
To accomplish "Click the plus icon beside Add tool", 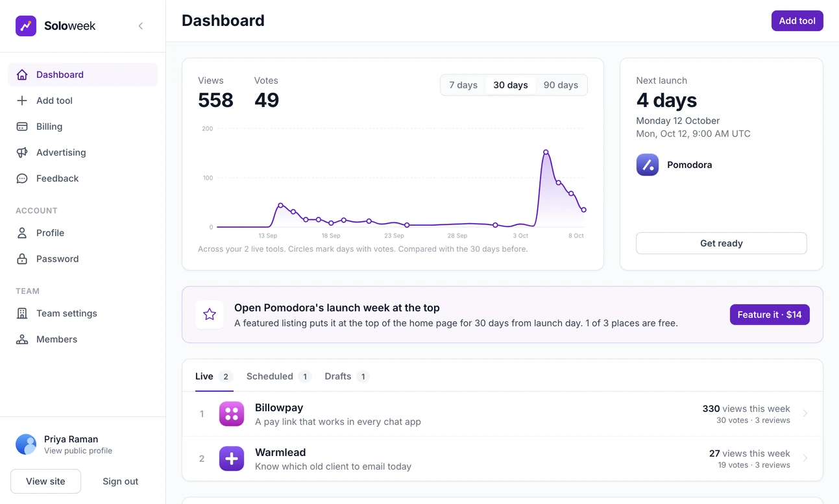I will 22,101.
